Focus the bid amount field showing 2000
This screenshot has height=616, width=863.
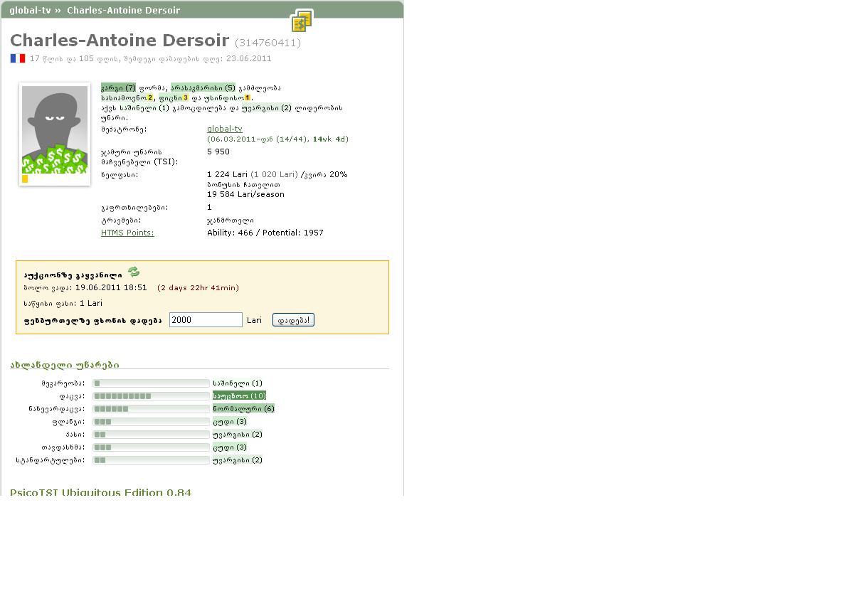(x=206, y=320)
